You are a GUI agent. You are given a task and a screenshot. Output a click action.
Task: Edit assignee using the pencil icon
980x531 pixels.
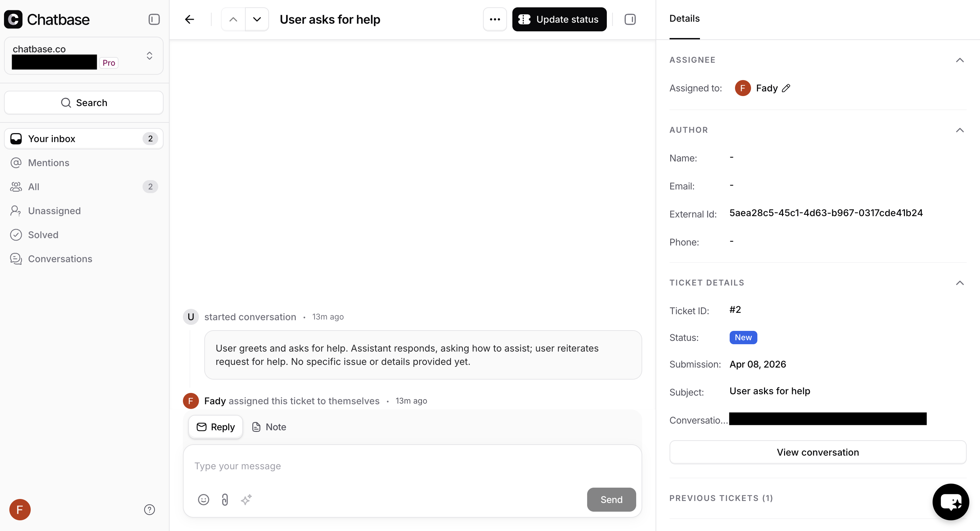786,88
